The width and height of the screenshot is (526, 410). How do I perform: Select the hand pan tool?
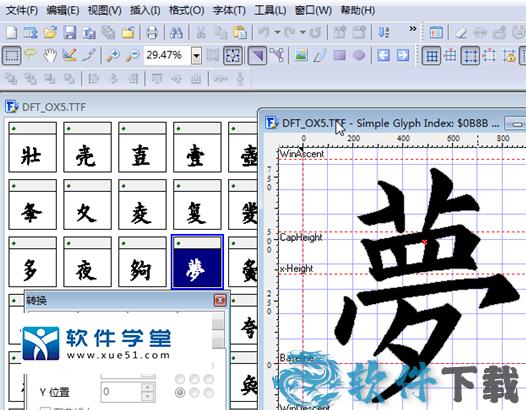pyautogui.click(x=49, y=55)
